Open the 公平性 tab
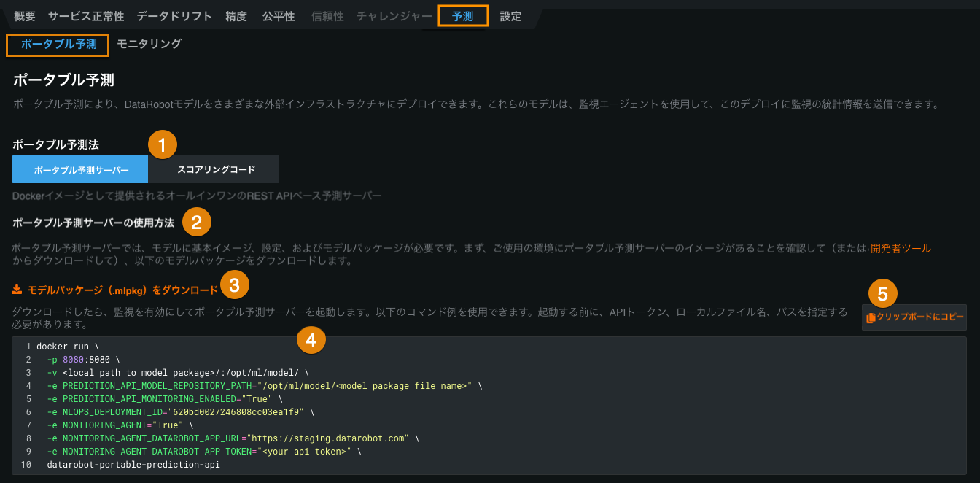The image size is (980, 483). pos(279,16)
